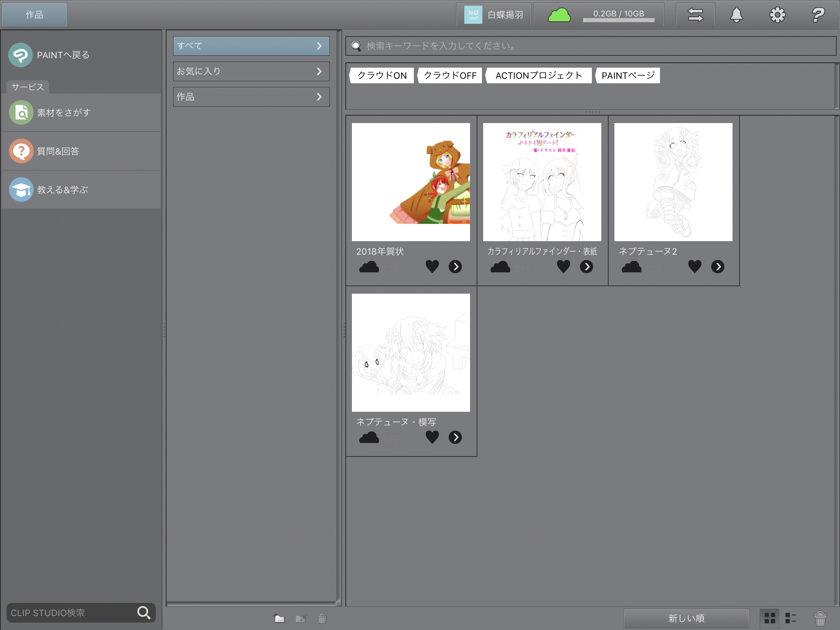Select the 作品 tab at top left
Image resolution: width=840 pixels, height=630 pixels.
34,15
